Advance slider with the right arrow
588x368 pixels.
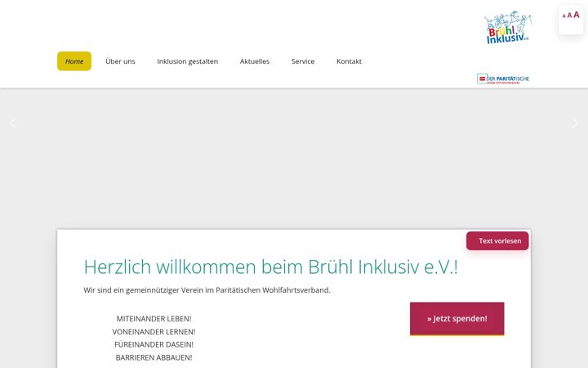575,123
